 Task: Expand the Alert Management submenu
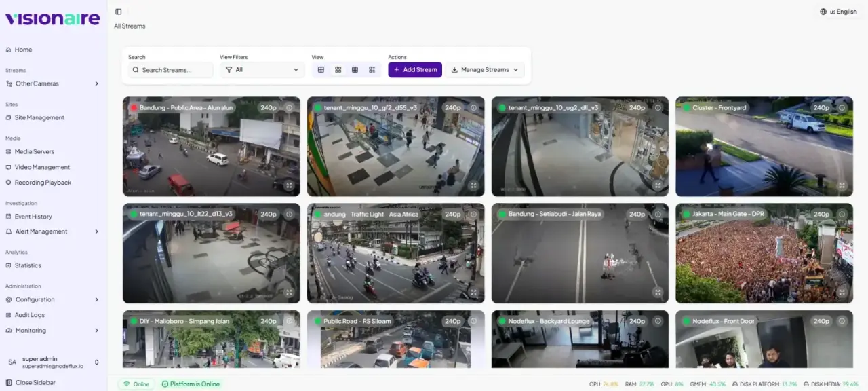(53, 231)
